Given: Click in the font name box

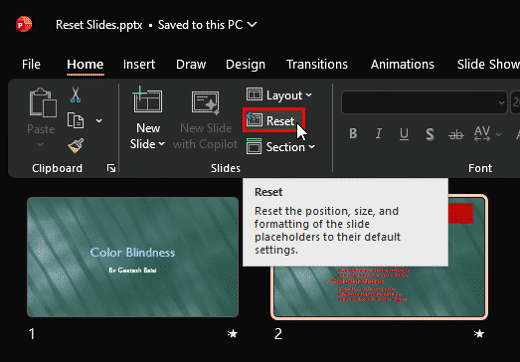Looking at the screenshot, I should (x=424, y=102).
